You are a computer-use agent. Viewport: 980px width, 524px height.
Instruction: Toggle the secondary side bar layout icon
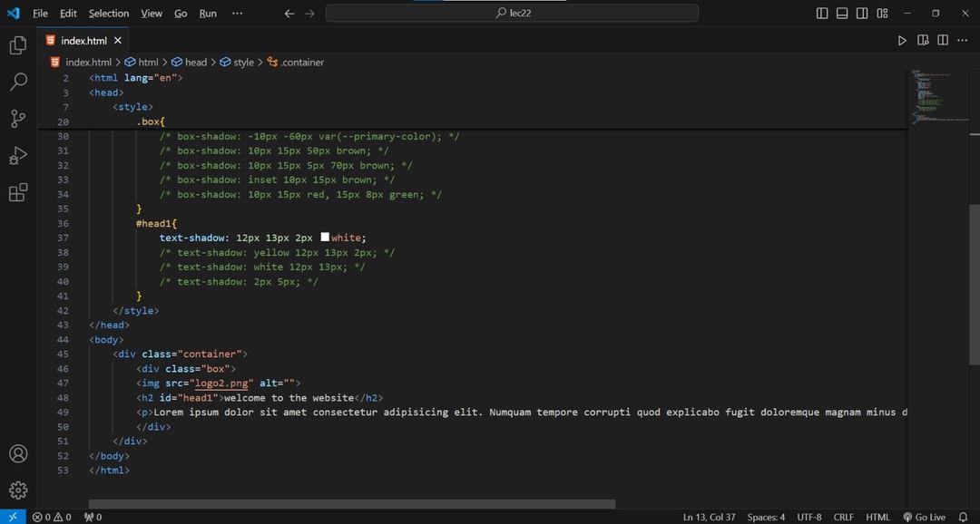862,13
